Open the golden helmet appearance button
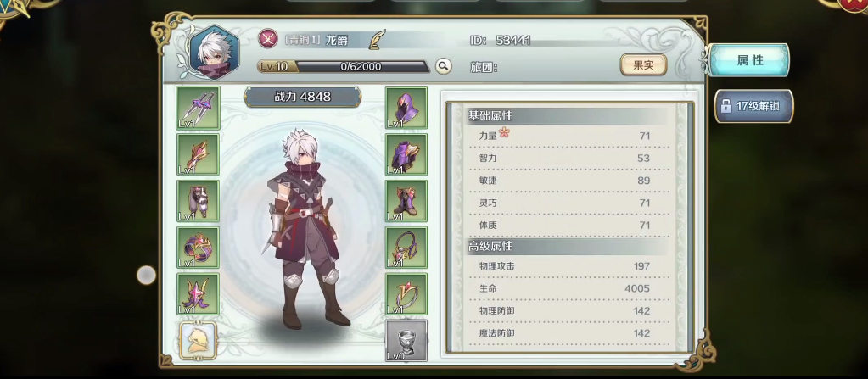 coord(199,341)
